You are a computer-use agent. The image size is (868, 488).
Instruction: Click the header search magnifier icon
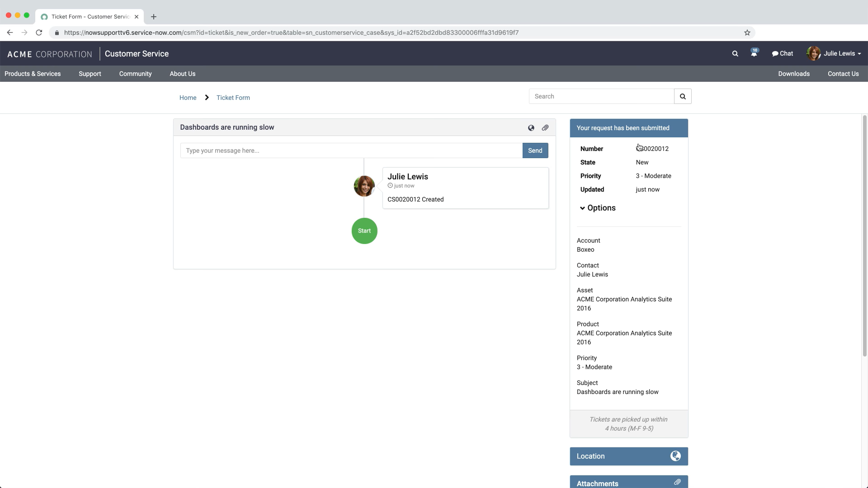735,53
